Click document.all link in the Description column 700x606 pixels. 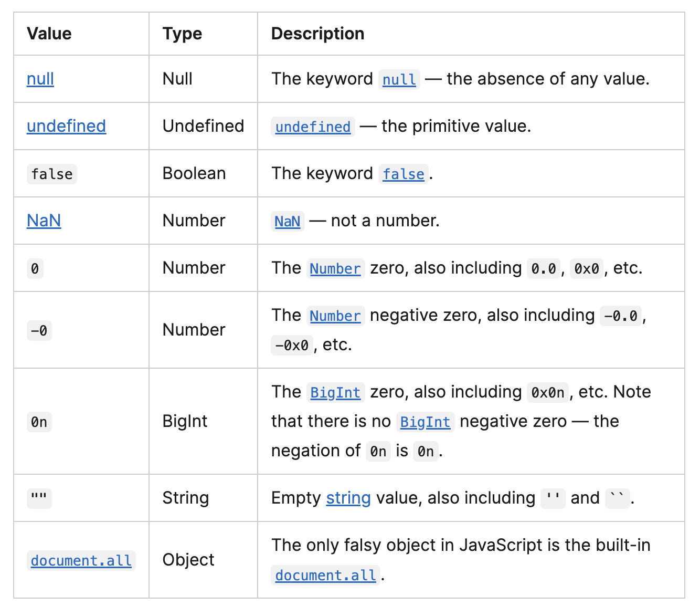(326, 575)
